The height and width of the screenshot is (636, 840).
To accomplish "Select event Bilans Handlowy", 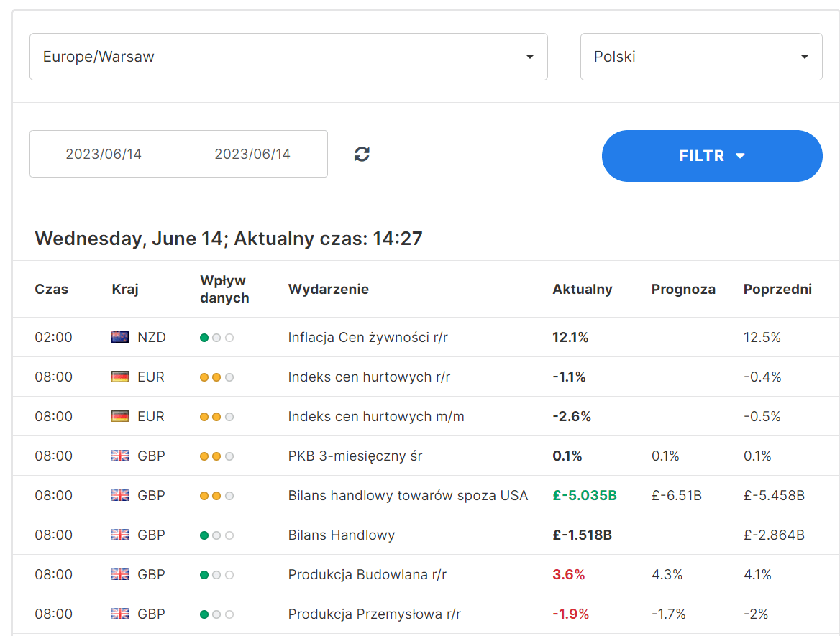I will pos(341,535).
